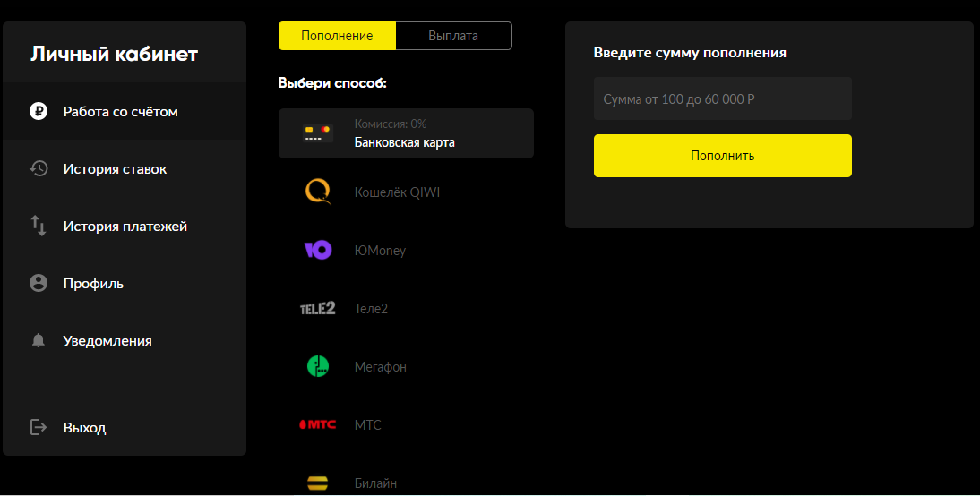Viewport: 980px width, 496px height.
Task: Open Уведомления in sidebar
Action: point(125,341)
